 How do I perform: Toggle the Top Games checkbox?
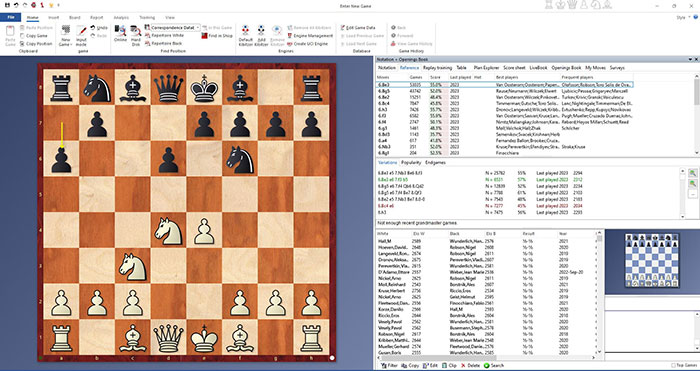click(673, 366)
